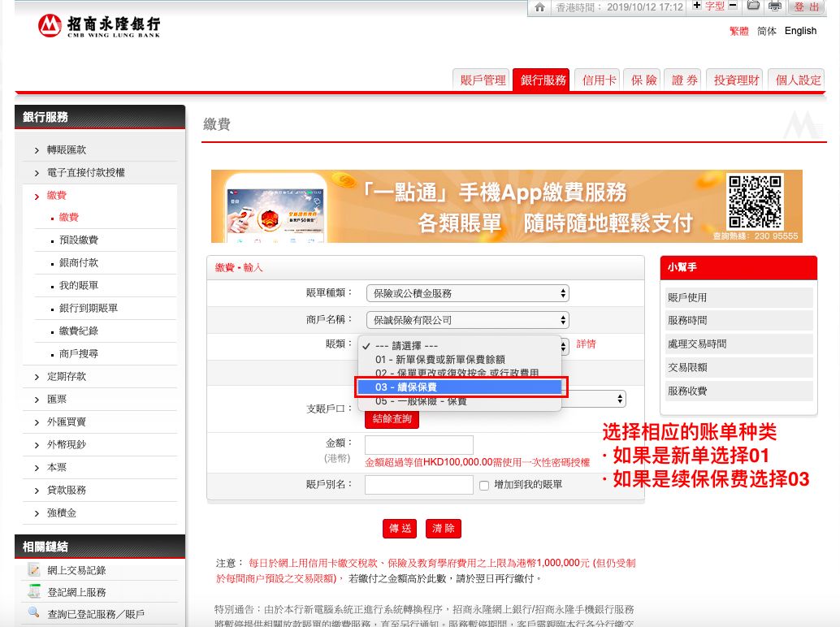Open 交易限額 in the 小幫手 panel

[738, 367]
